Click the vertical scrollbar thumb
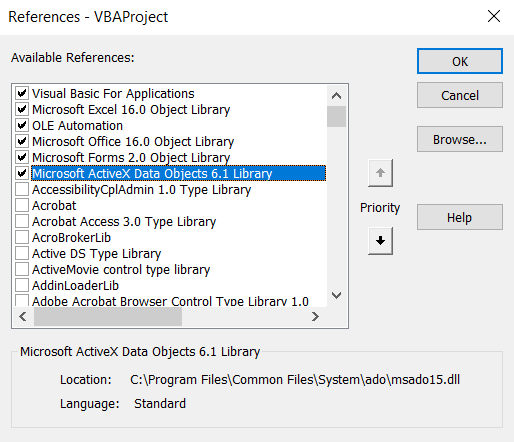The height and width of the screenshot is (442, 514). coord(336,116)
